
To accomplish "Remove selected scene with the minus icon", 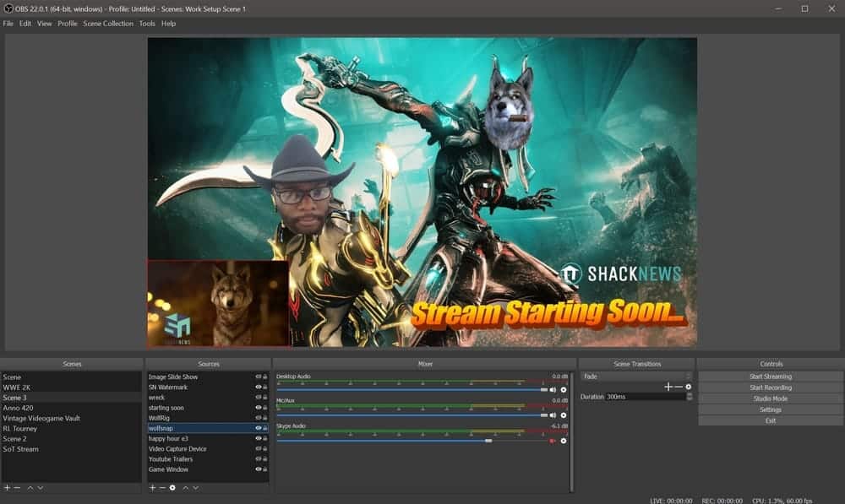I will [x=17, y=487].
